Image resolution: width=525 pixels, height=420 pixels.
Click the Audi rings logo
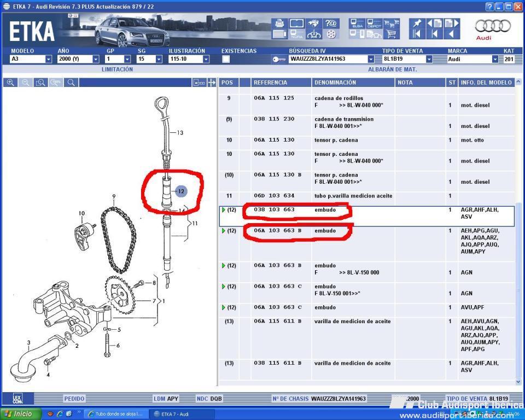click(493, 26)
